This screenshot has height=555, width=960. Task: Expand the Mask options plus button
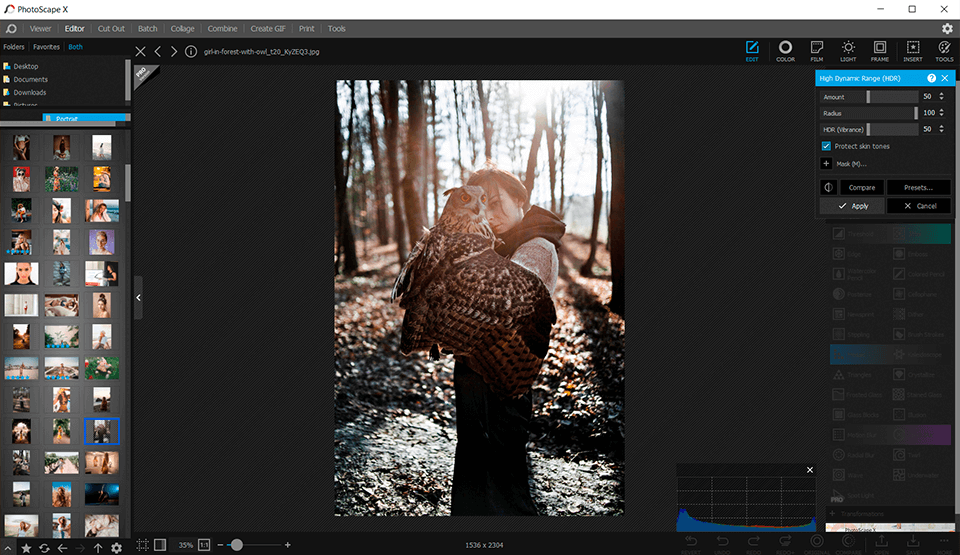[x=826, y=163]
